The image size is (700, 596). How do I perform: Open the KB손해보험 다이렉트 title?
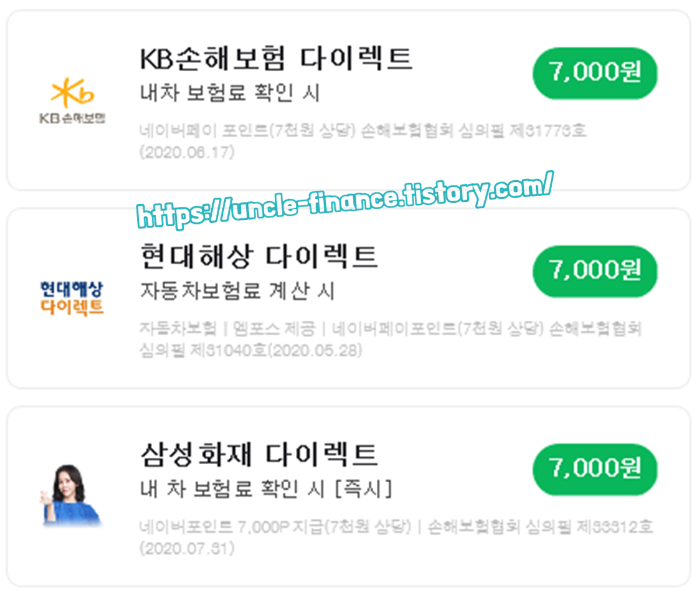pos(276,59)
